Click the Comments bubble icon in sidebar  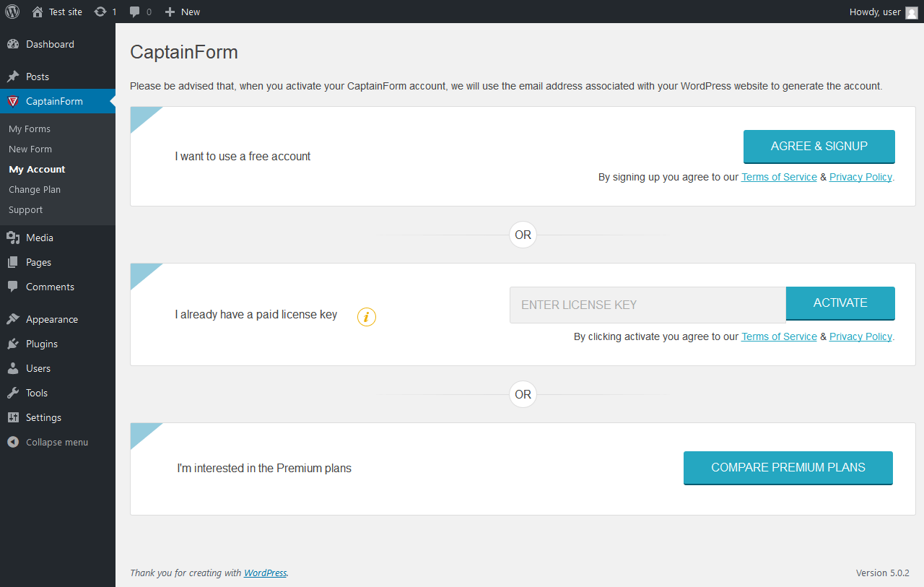coord(13,287)
